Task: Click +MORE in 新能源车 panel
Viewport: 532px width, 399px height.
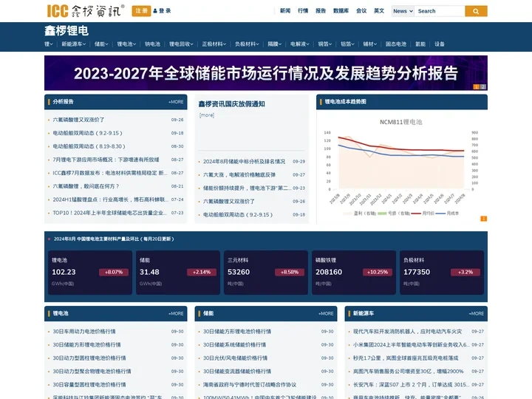Action: [477, 313]
